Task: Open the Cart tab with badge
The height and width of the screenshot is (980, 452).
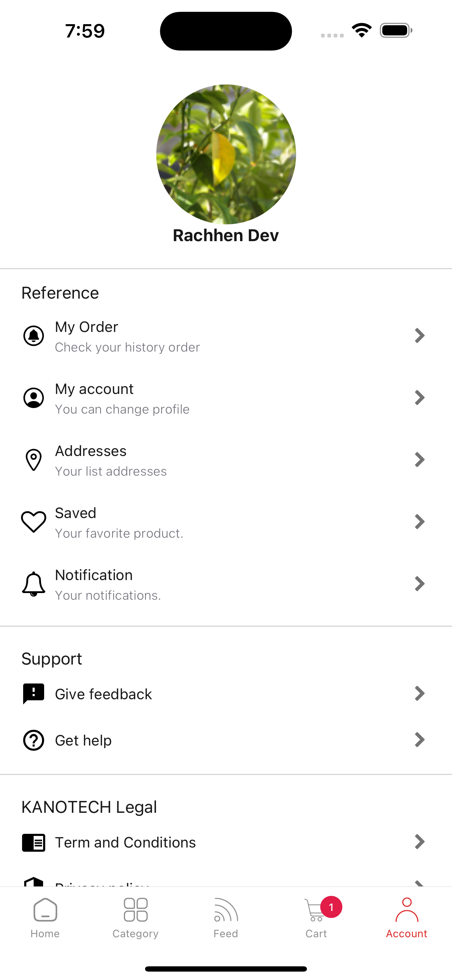Action: point(316,918)
